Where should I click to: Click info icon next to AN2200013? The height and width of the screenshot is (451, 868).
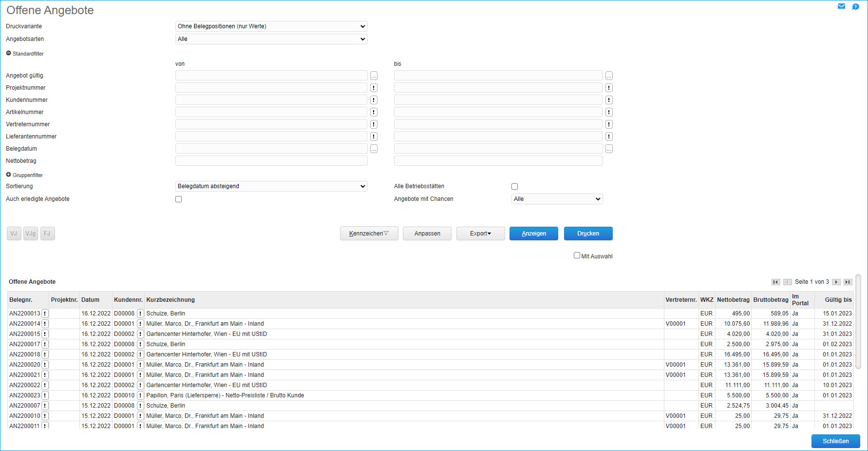pyautogui.click(x=45, y=314)
